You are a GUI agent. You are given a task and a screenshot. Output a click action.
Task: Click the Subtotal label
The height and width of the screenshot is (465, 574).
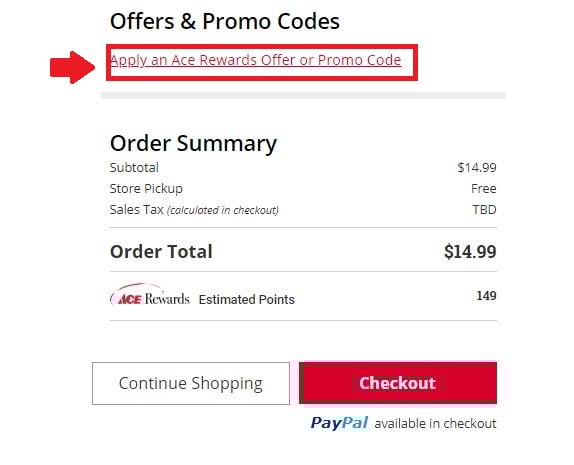[x=134, y=168]
